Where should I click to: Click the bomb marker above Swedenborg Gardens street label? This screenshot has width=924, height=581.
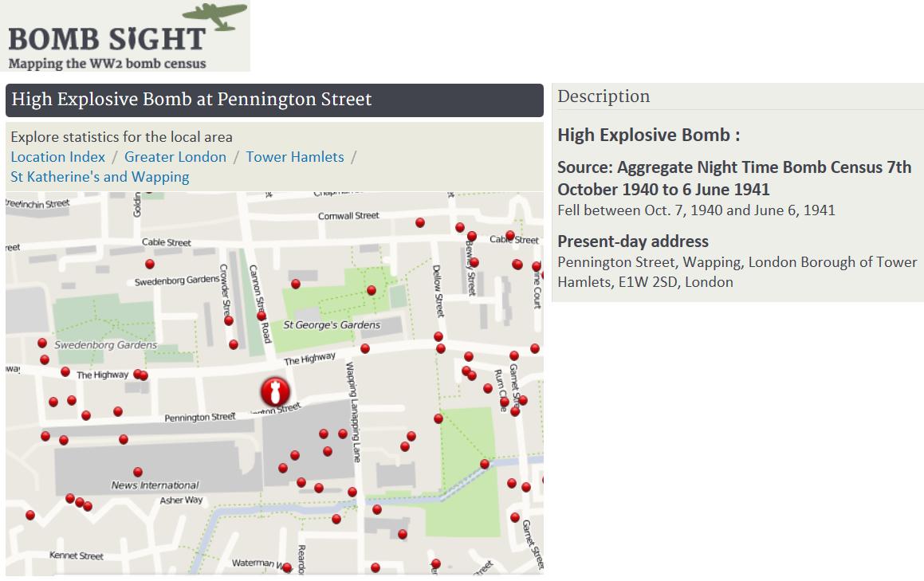pyautogui.click(x=150, y=264)
